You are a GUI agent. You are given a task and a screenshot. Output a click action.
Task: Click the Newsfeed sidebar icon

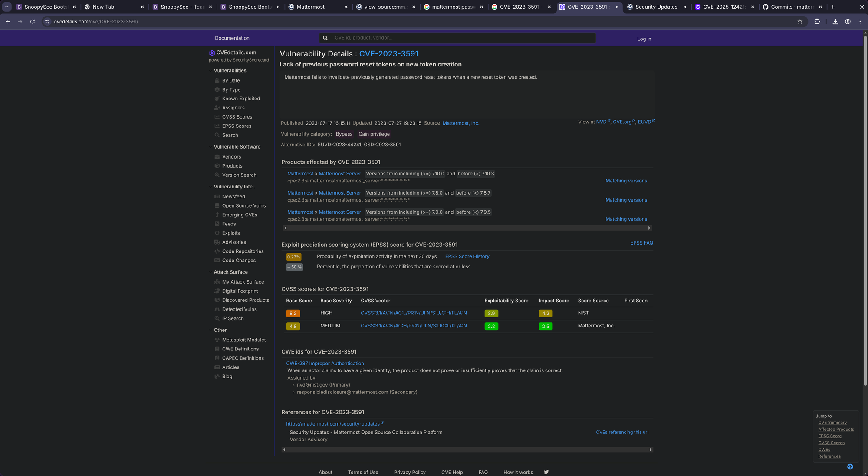(217, 196)
